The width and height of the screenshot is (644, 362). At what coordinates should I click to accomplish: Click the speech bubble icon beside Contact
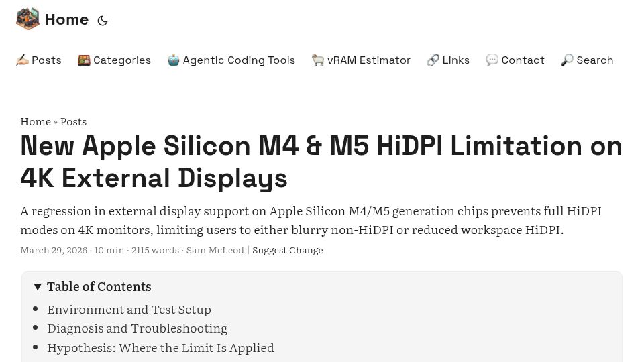[x=492, y=60]
